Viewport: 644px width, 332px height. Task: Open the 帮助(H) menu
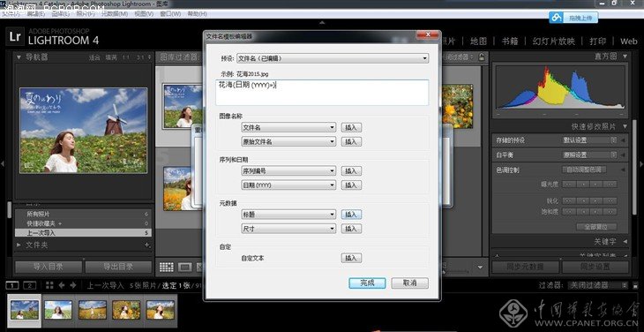(x=197, y=14)
